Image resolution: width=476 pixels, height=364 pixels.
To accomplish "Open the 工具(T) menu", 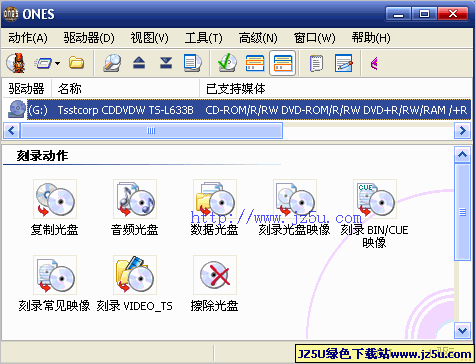I will pyautogui.click(x=203, y=38).
